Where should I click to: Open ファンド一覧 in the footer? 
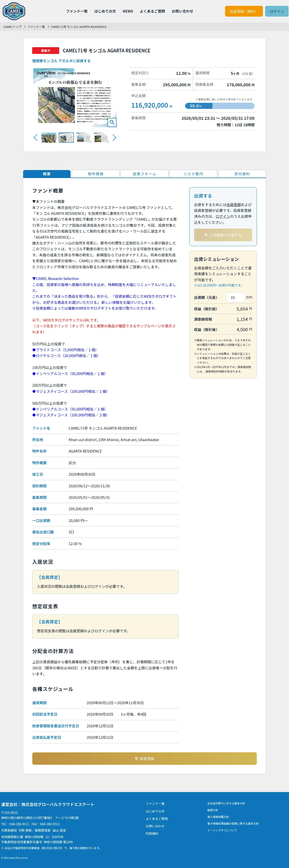click(155, 804)
